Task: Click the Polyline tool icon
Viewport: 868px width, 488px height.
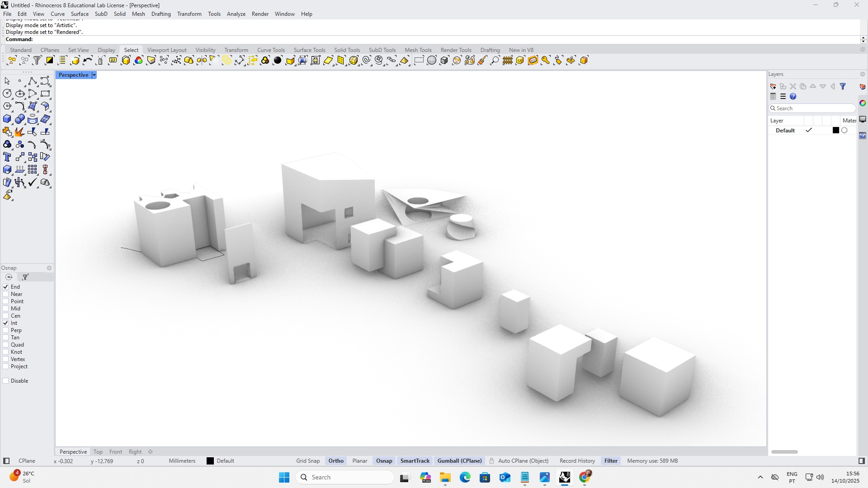Action: 32,81
